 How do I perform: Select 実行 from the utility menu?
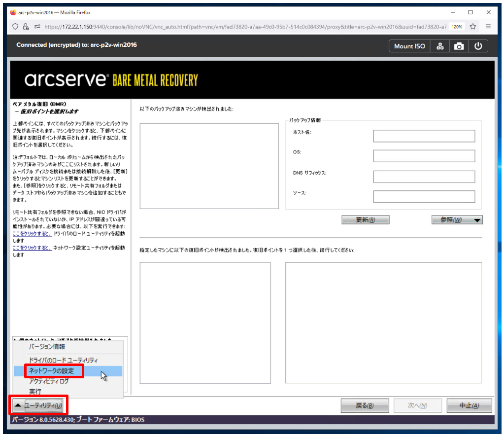coord(35,392)
